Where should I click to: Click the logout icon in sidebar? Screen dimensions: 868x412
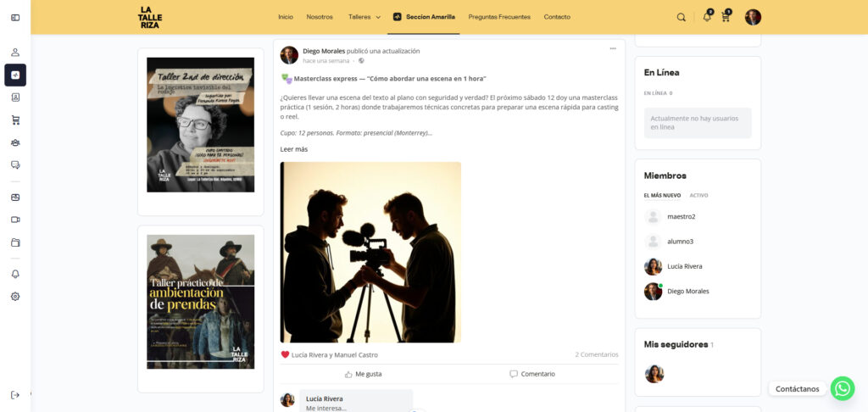[15, 395]
